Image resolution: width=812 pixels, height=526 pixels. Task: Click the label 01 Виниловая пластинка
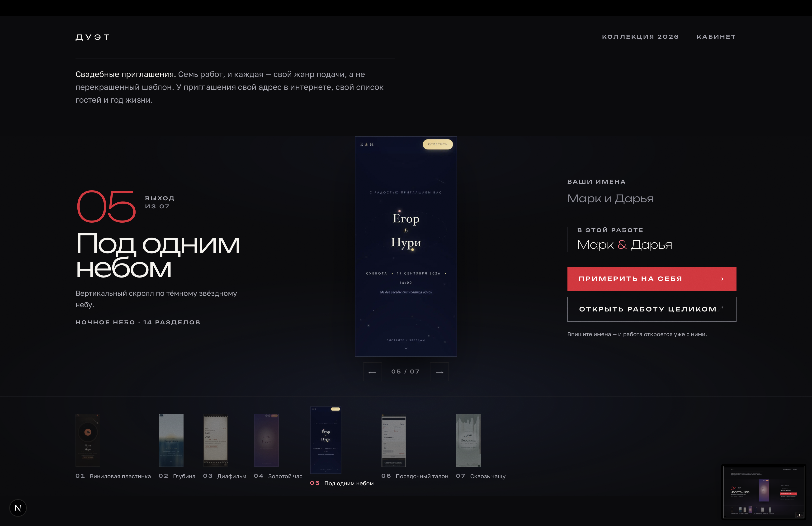point(113,476)
